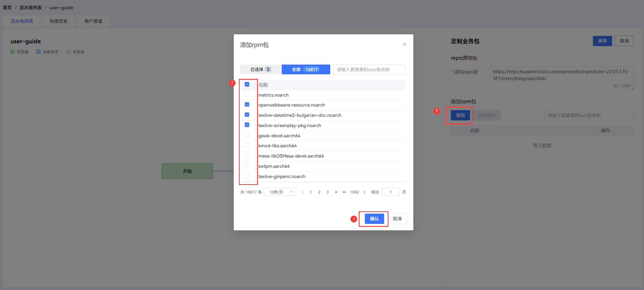Screen dimensions: 644x290
Task: Click the 前往 page number input
Action: point(390,192)
